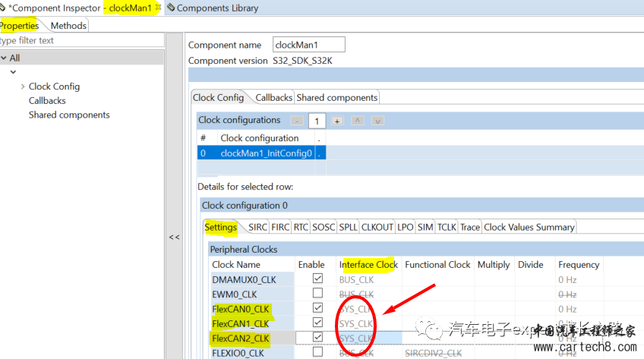Click the Enable column header

(x=311, y=265)
